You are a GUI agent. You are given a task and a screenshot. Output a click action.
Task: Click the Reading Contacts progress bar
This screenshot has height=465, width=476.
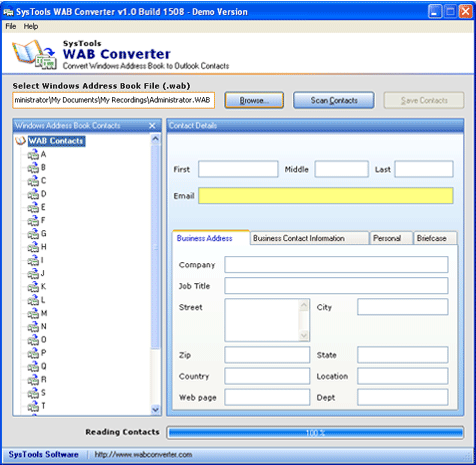[315, 433]
